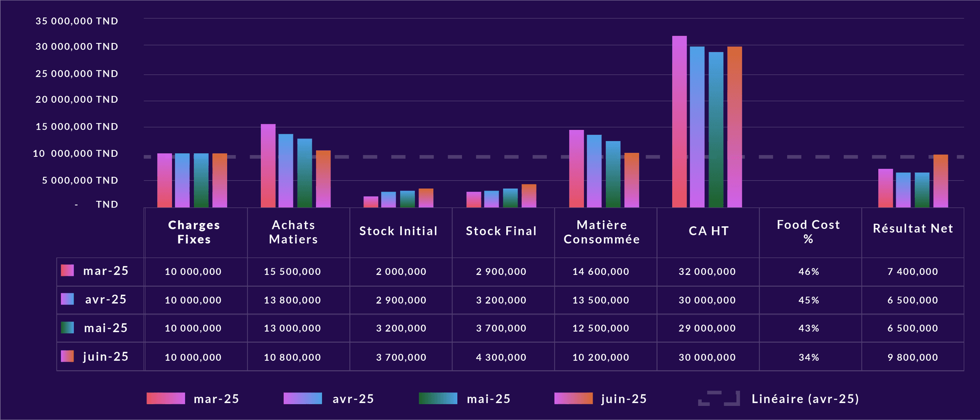
Task: Select the 29 000,000 CA HT cell
Action: 707,329
